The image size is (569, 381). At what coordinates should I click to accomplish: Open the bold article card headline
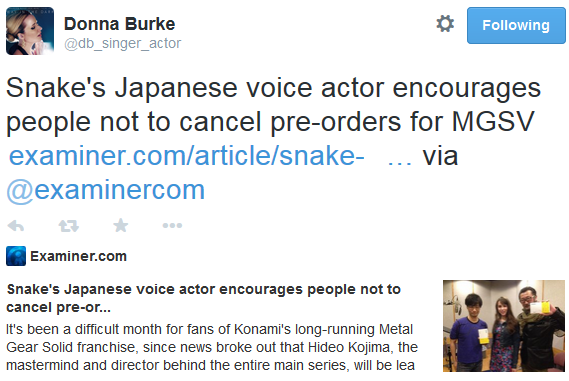coord(203,298)
